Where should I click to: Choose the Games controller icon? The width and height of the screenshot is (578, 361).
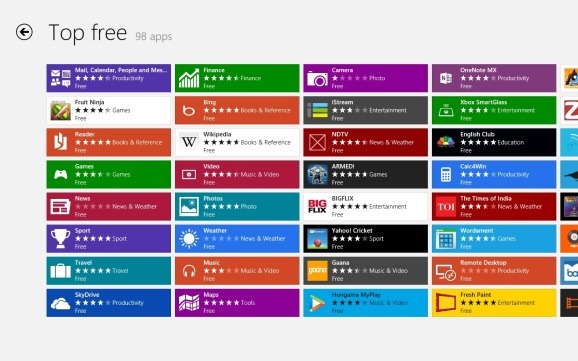coord(60,174)
